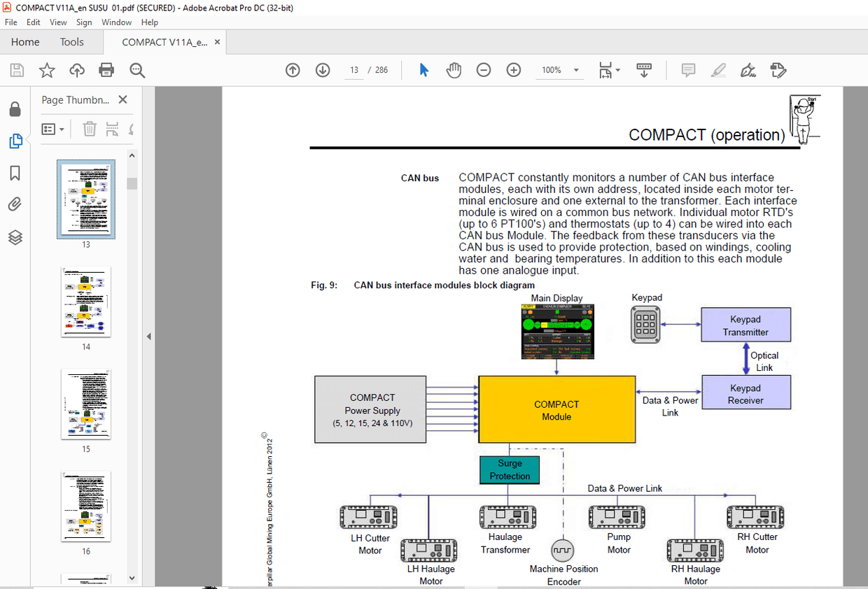Zoom out using the minus control
Image resolution: width=868 pixels, height=589 pixels.
point(483,70)
